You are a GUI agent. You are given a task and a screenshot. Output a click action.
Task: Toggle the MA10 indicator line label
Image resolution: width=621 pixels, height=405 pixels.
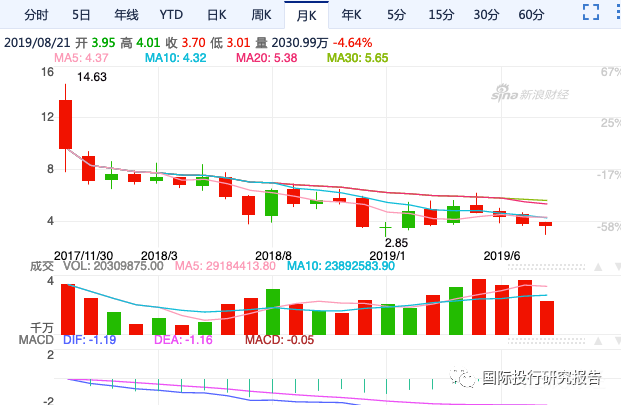click(x=174, y=59)
